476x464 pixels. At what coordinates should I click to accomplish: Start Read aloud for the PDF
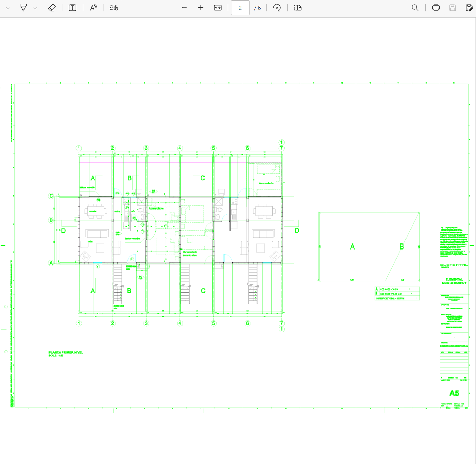click(x=93, y=8)
